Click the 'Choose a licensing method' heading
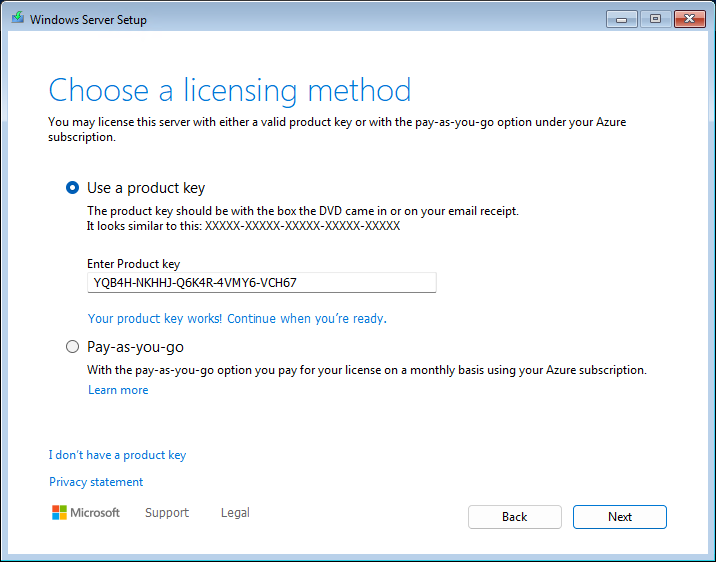This screenshot has height=562, width=716. pyautogui.click(x=230, y=90)
